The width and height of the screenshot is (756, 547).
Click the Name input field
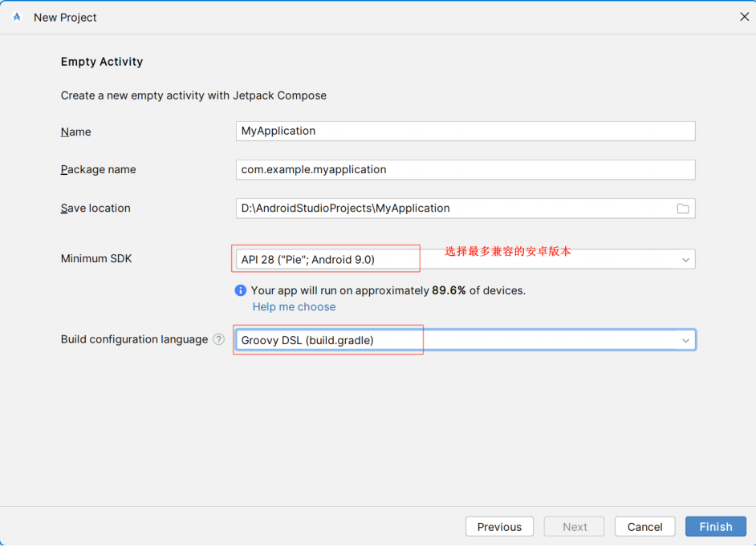click(x=465, y=131)
